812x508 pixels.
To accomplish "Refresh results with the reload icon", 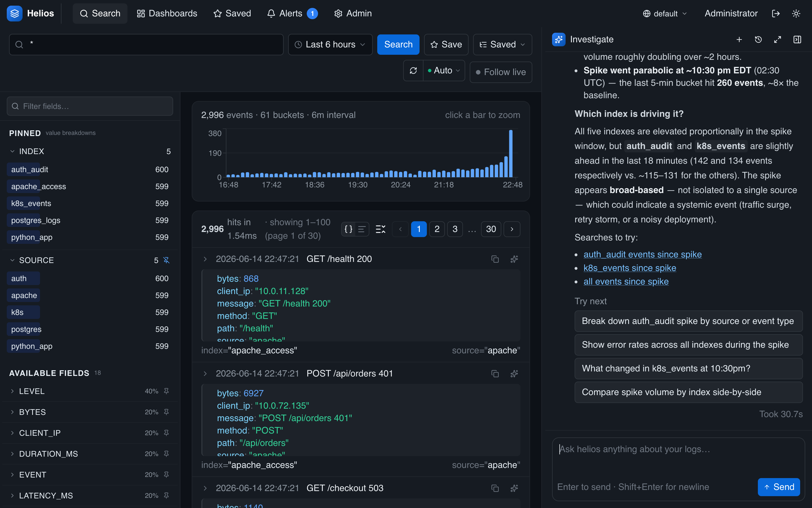I will (x=413, y=71).
